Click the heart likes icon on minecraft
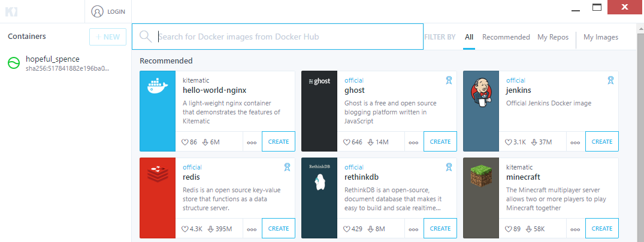This screenshot has width=644, height=242. click(509, 229)
